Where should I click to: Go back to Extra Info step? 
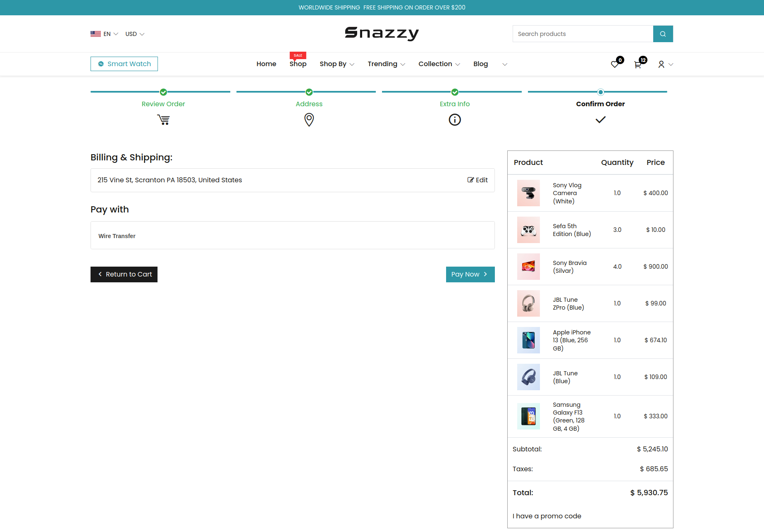click(455, 104)
